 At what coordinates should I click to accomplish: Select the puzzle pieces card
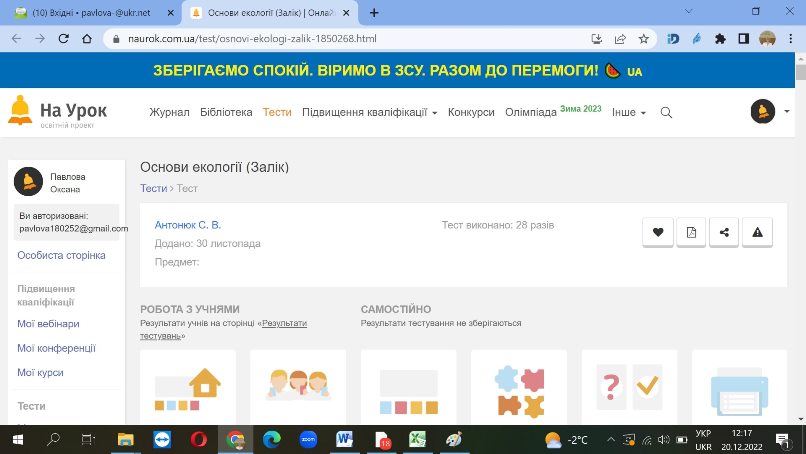pyautogui.click(x=519, y=387)
